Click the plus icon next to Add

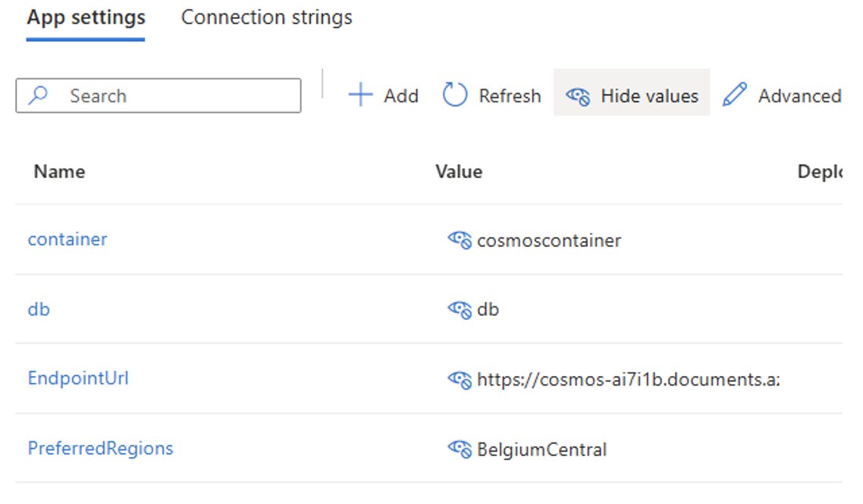(x=360, y=95)
